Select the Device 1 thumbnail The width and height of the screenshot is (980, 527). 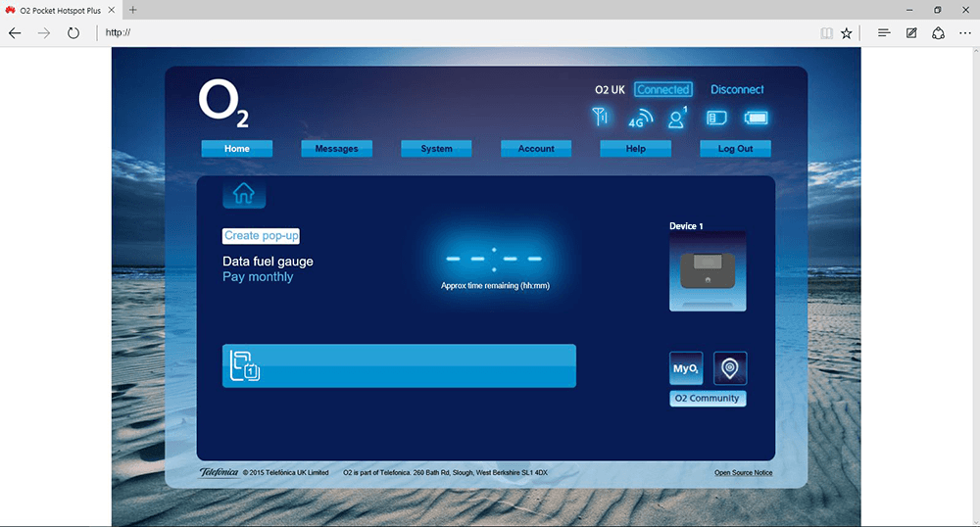(x=708, y=271)
